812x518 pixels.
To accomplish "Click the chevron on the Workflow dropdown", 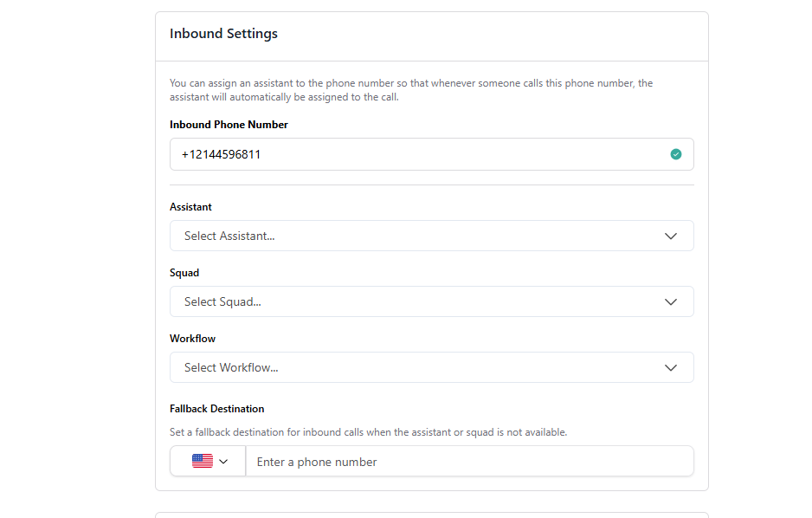I will pos(671,367).
